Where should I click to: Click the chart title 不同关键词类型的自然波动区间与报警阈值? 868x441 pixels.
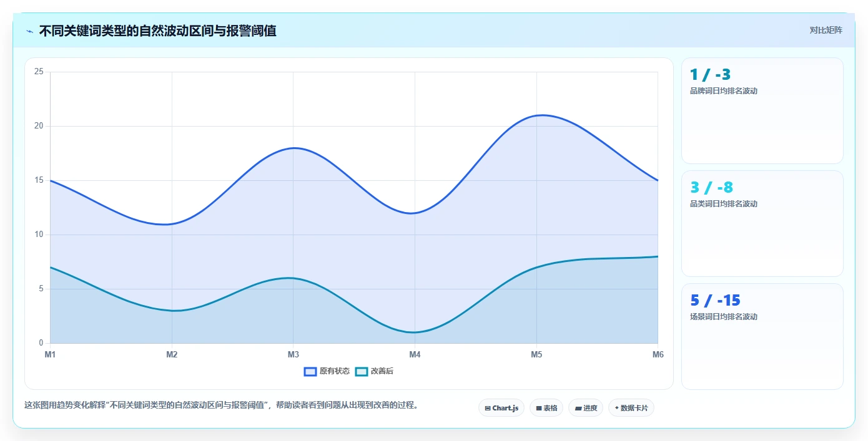coord(158,31)
